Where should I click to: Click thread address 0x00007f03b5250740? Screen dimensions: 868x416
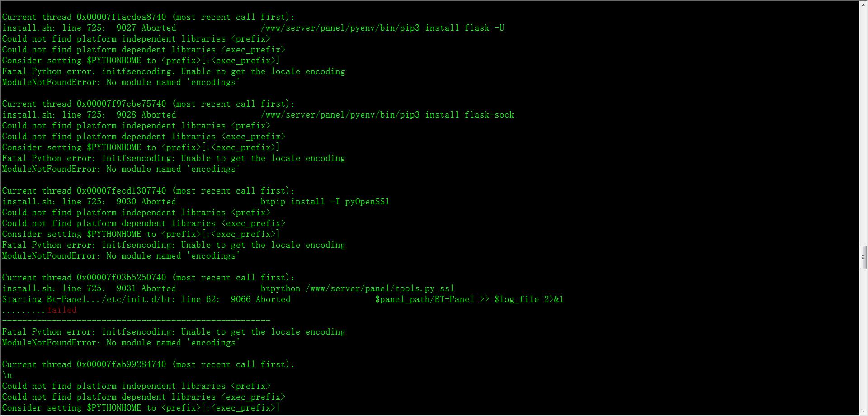tap(121, 278)
